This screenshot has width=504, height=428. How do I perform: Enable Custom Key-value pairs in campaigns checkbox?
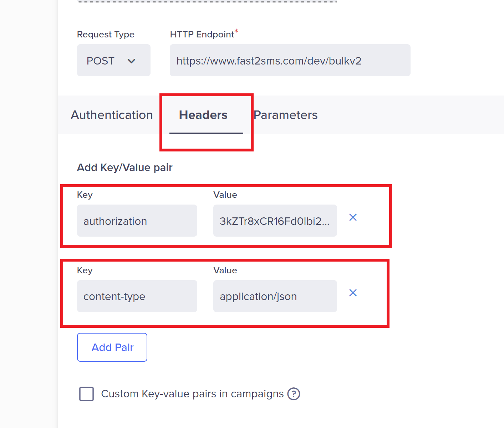point(86,394)
